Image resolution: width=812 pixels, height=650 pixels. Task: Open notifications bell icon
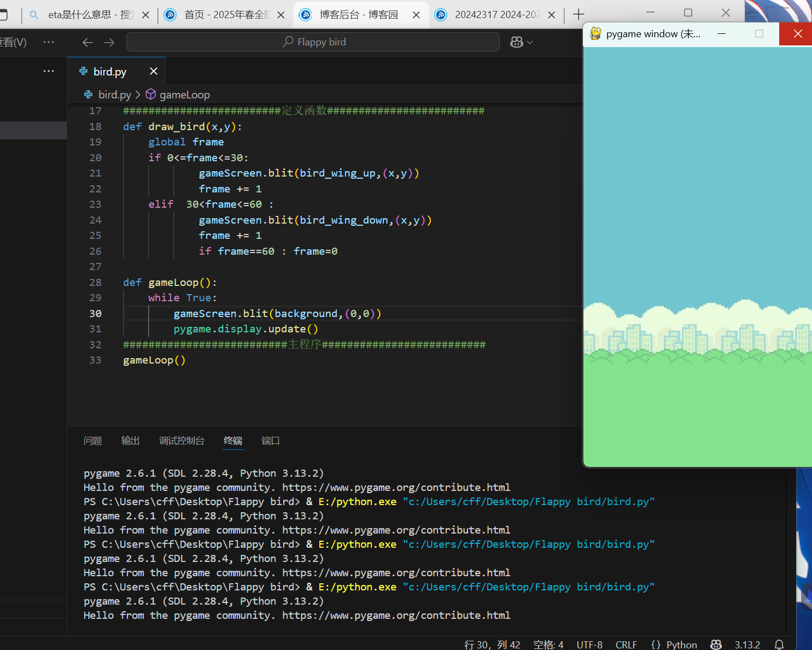(x=779, y=645)
